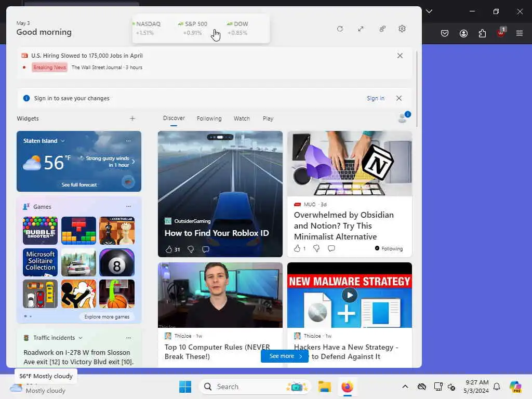Click the Windows Start button
Screen dimensions: 532x399
[185, 387]
